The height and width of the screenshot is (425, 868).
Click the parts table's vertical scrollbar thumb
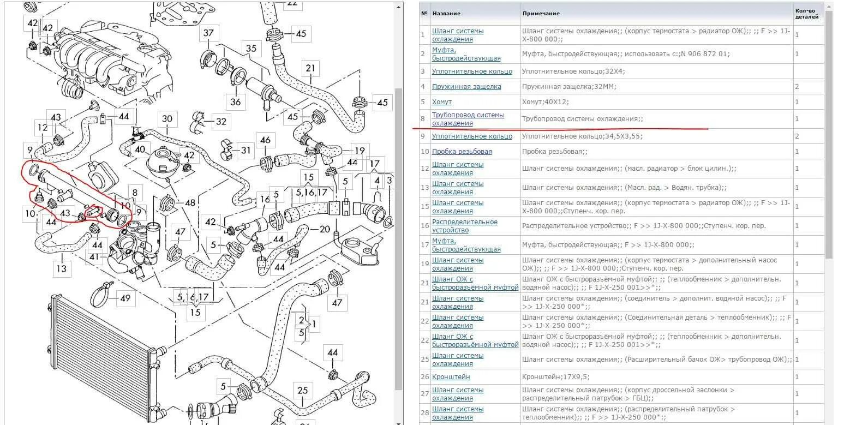point(829,135)
